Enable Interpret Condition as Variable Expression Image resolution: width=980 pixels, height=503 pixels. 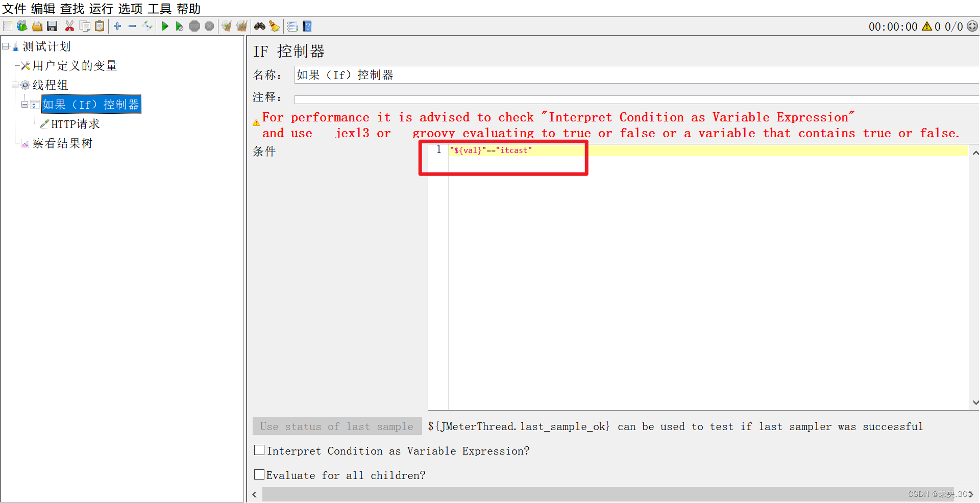259,450
